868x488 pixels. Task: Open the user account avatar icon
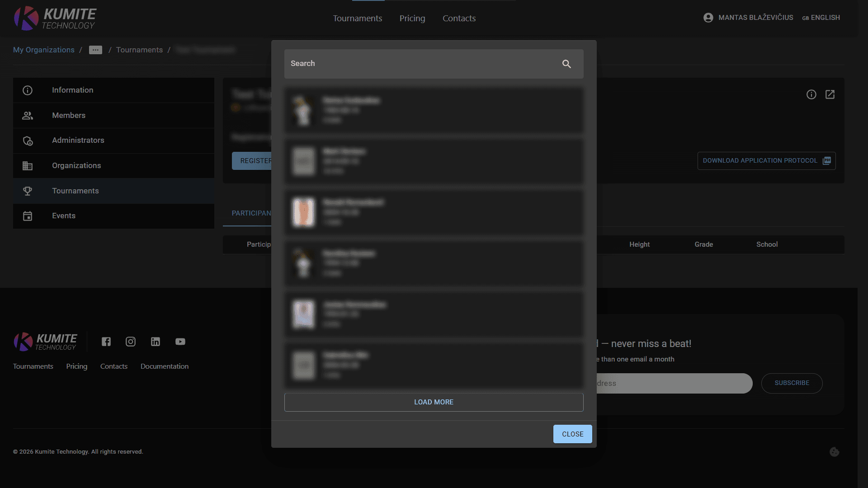pyautogui.click(x=708, y=18)
